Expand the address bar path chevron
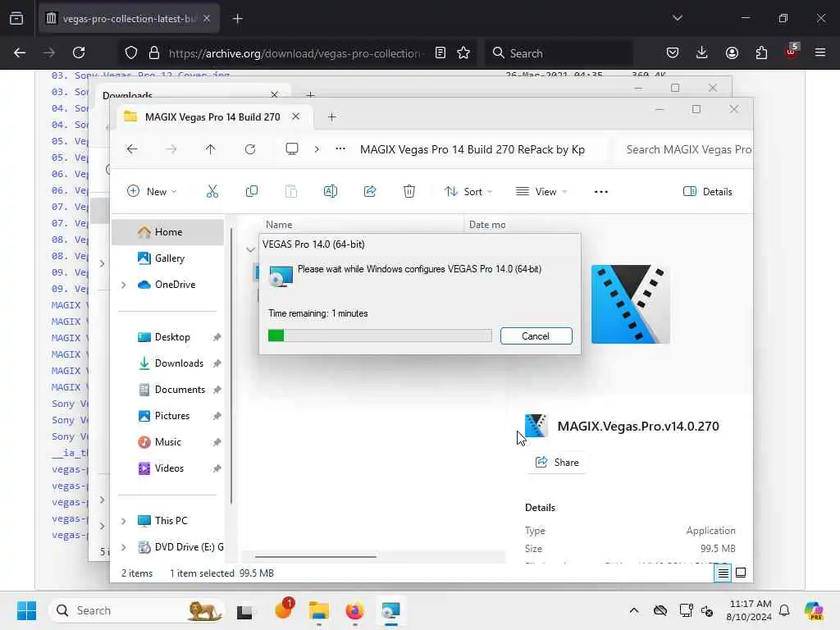The image size is (840, 630). click(x=317, y=149)
